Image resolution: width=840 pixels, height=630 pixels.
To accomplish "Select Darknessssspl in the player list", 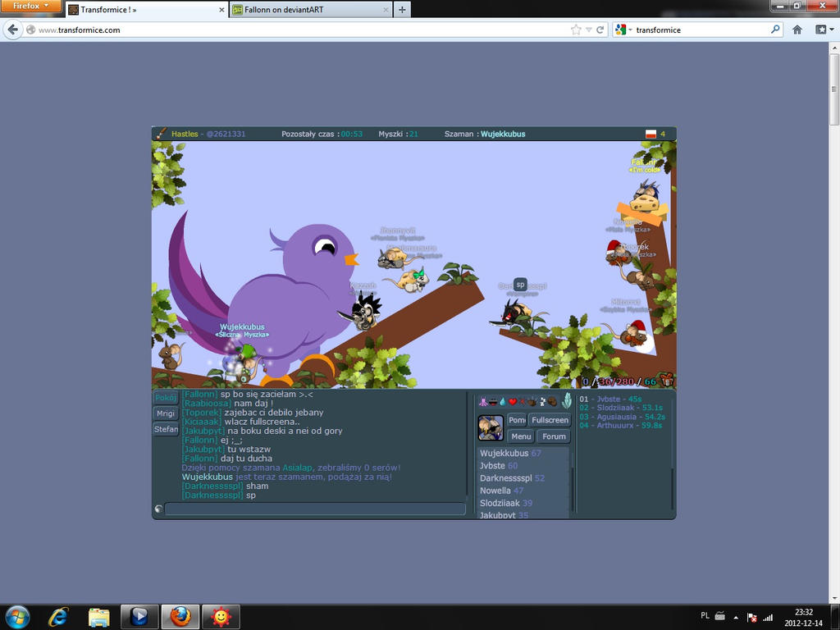I will [x=512, y=478].
